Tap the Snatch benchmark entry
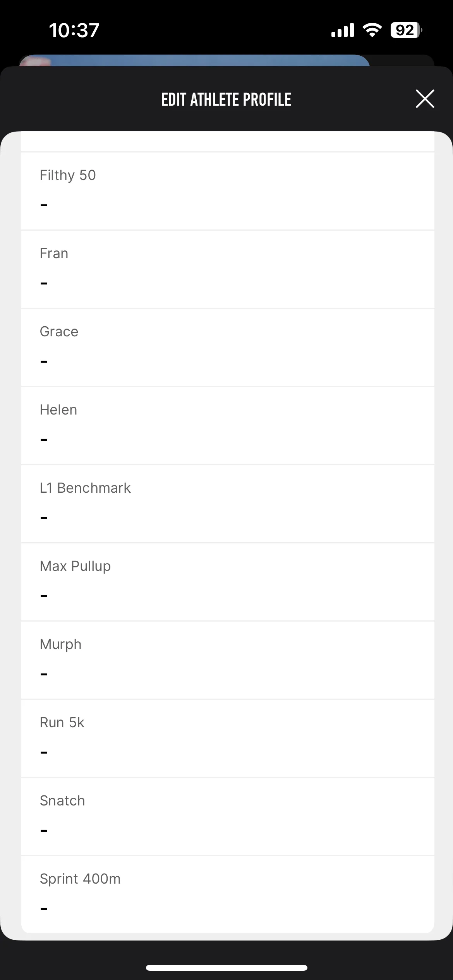This screenshot has width=453, height=980. pyautogui.click(x=228, y=817)
